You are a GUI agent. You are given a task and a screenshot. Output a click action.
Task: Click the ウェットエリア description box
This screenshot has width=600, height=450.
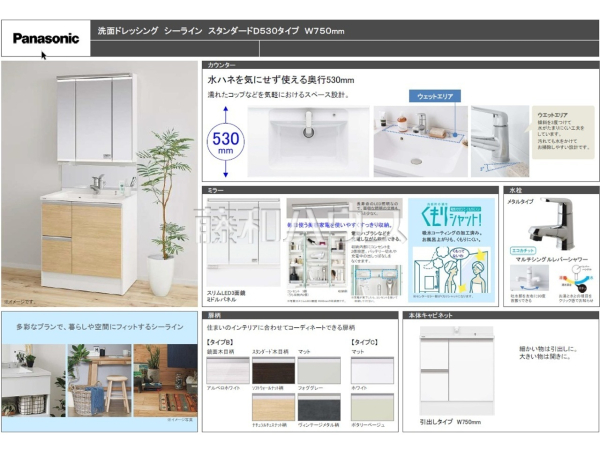(563, 132)
